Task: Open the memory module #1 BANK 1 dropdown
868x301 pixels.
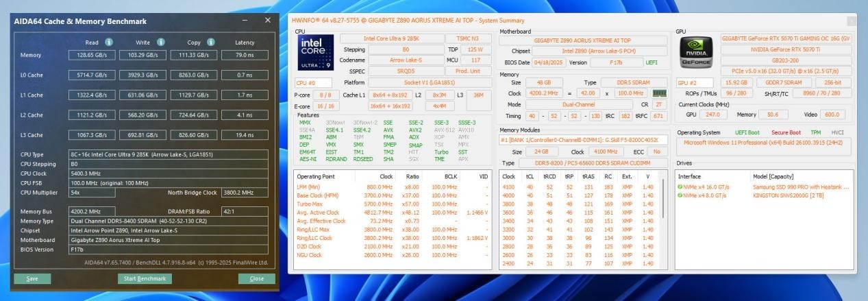Action: [582, 141]
